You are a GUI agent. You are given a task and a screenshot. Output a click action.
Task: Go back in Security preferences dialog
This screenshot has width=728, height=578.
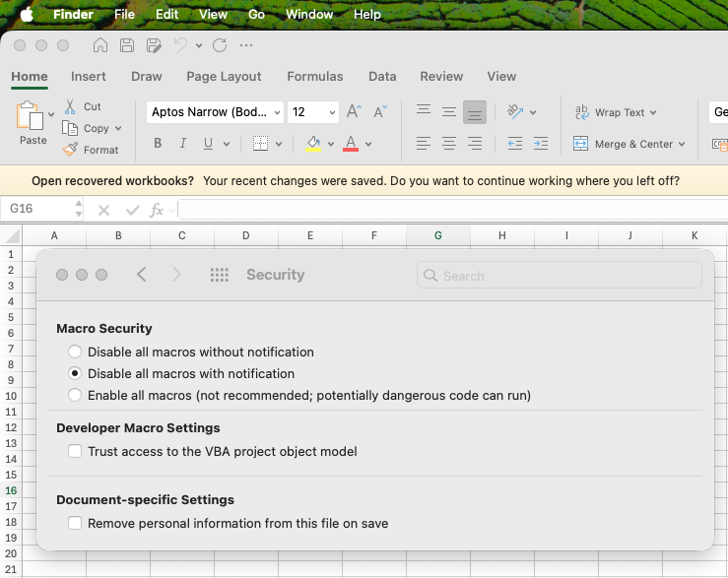coord(142,275)
